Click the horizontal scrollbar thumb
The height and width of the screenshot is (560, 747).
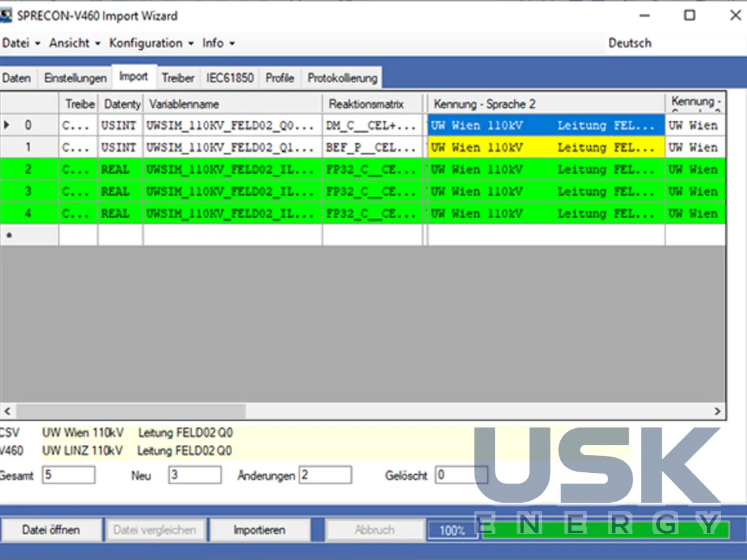(x=131, y=411)
